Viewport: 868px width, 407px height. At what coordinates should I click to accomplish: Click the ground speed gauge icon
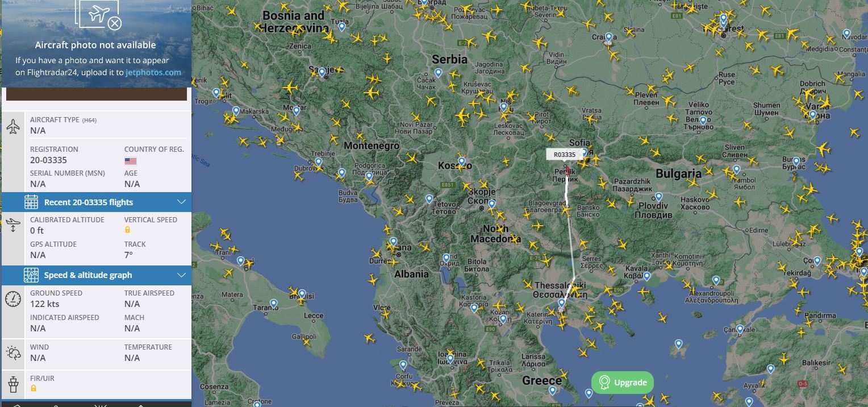[x=13, y=299]
